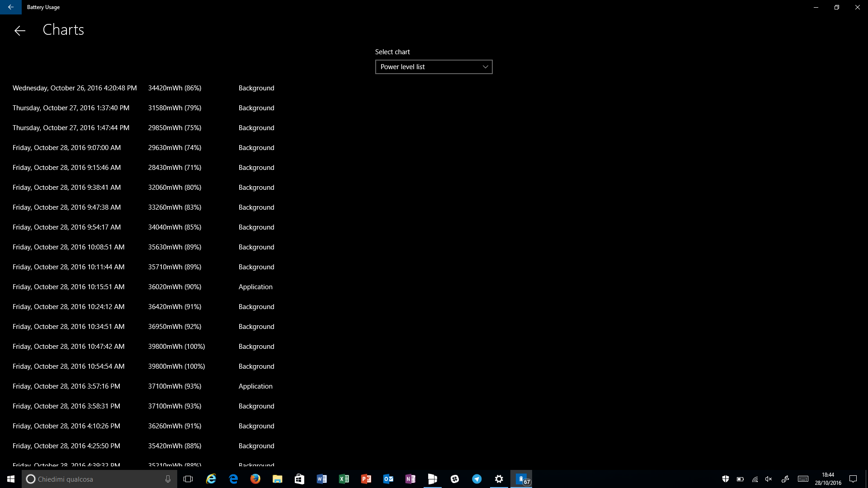The image size is (868, 488).
Task: Launch Excel from the taskbar
Action: [x=344, y=479]
